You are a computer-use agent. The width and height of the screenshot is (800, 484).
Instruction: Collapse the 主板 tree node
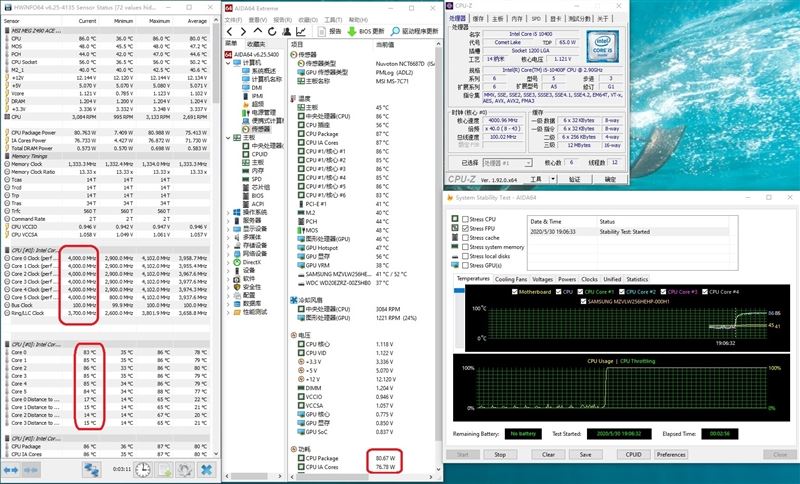(x=228, y=138)
